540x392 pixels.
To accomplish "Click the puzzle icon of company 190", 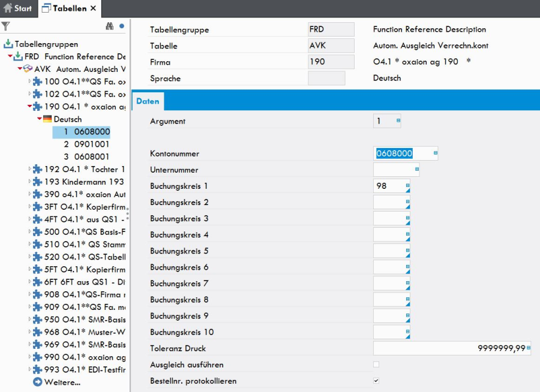I will tap(38, 107).
